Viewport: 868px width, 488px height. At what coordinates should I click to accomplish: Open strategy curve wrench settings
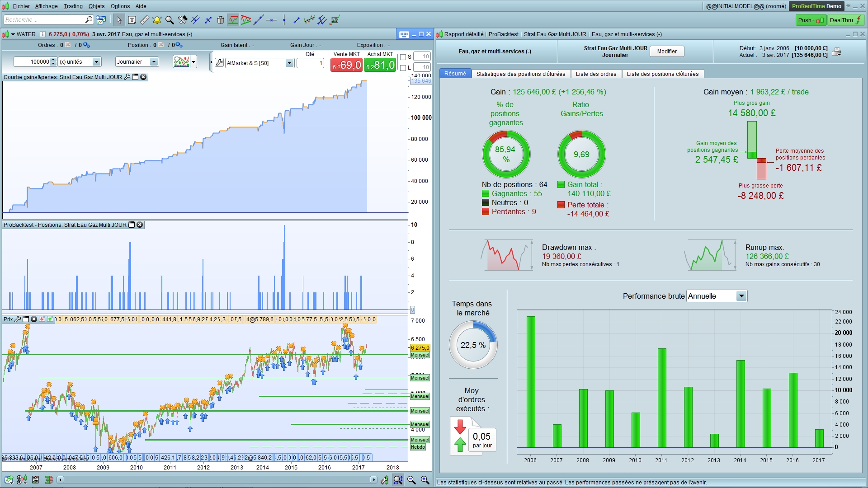pos(127,77)
